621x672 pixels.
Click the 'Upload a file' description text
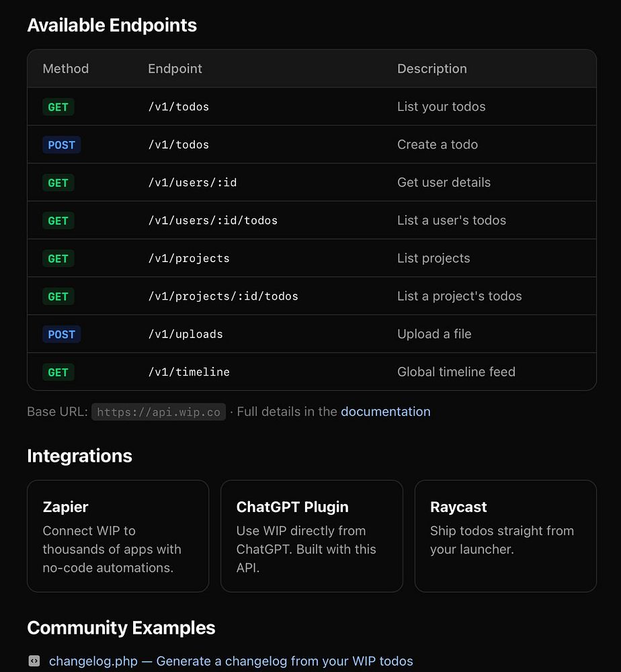click(x=434, y=334)
